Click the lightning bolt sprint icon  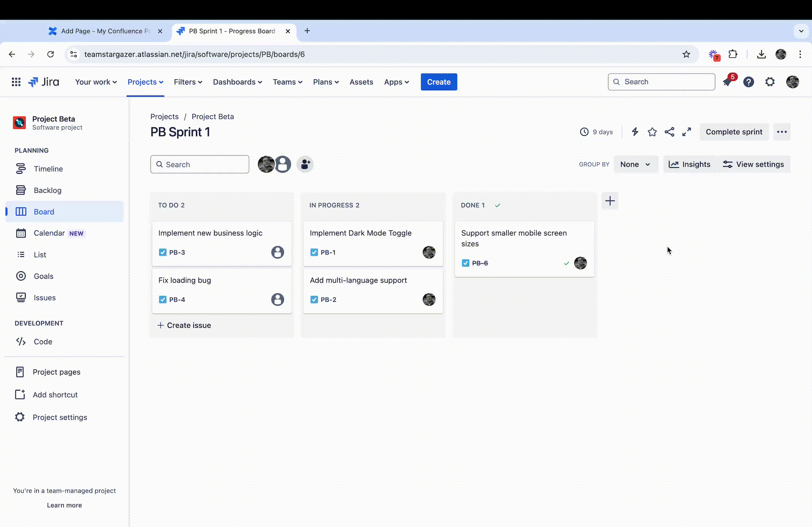pos(634,131)
